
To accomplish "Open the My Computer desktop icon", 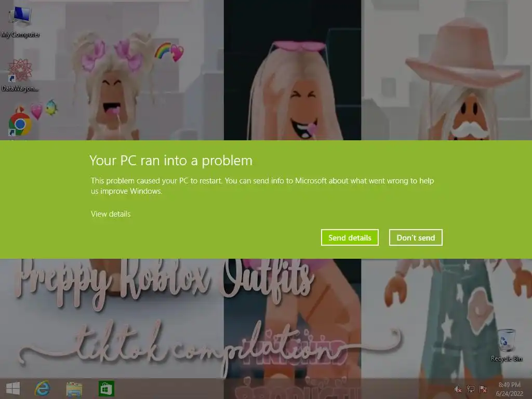I will [x=20, y=21].
